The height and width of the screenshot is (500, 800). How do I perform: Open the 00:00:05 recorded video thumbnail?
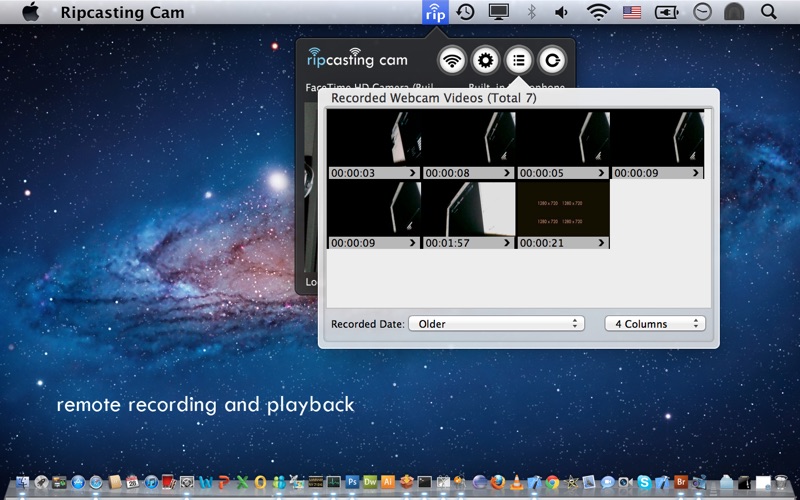563,139
